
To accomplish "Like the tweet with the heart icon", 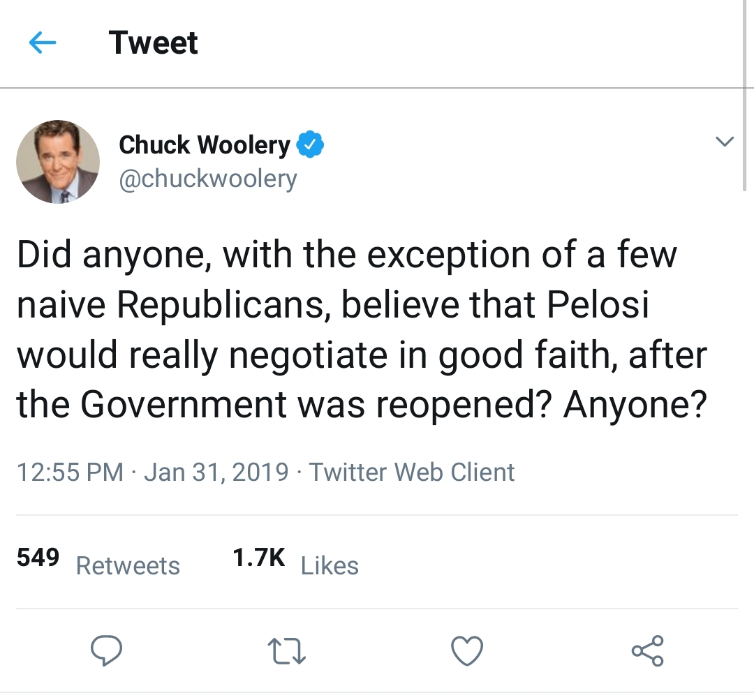I will coord(468,650).
